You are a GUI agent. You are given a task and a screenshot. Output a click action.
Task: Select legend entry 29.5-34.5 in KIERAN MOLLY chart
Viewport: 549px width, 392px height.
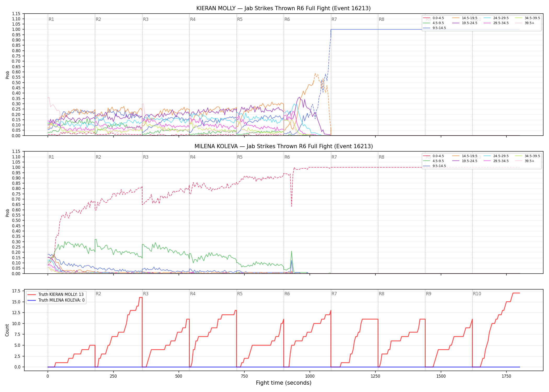pyautogui.click(x=496, y=23)
